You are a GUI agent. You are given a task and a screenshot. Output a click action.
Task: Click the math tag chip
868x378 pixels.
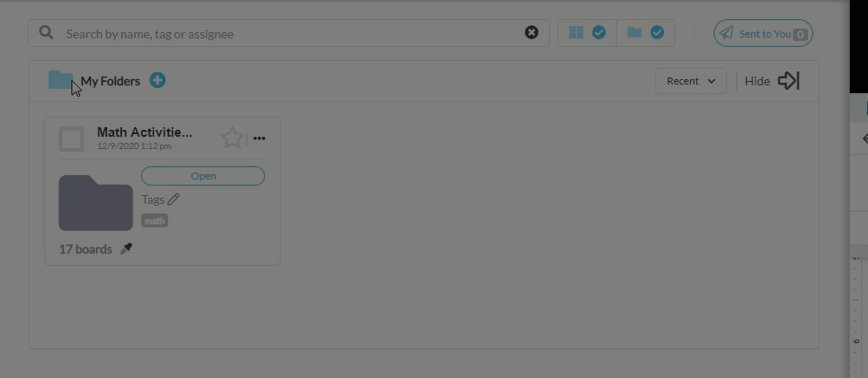(x=154, y=221)
